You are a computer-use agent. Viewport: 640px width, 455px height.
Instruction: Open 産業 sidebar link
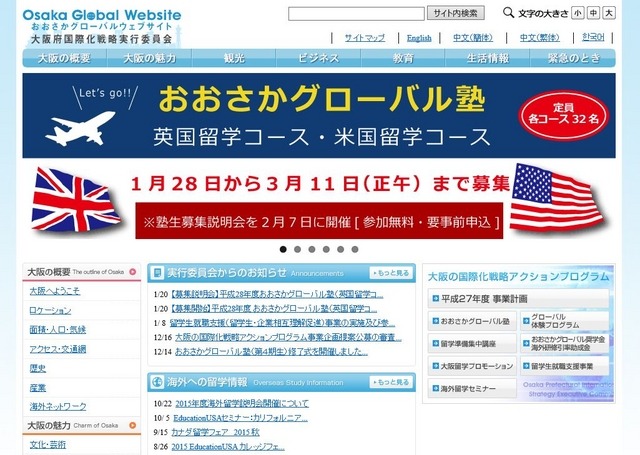[38, 387]
